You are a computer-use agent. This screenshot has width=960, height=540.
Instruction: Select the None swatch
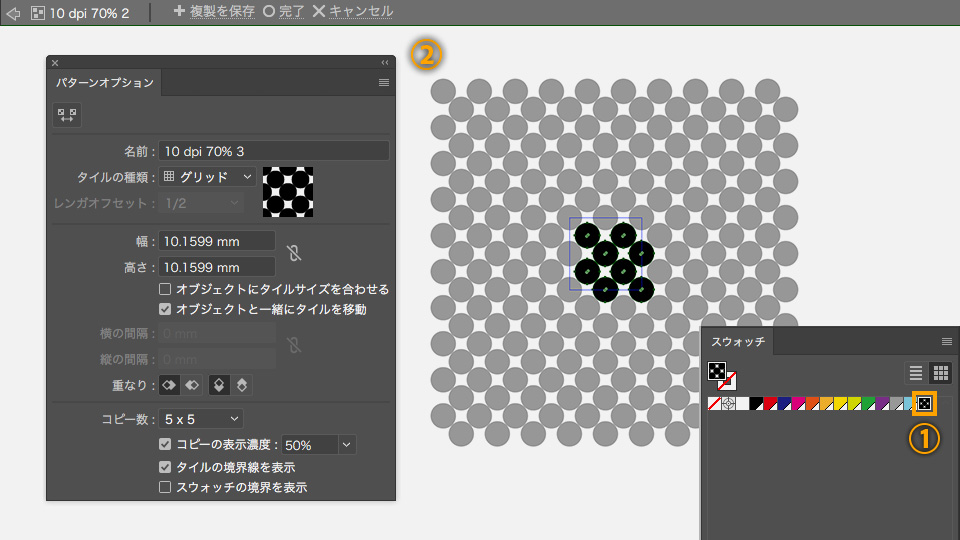pyautogui.click(x=714, y=403)
